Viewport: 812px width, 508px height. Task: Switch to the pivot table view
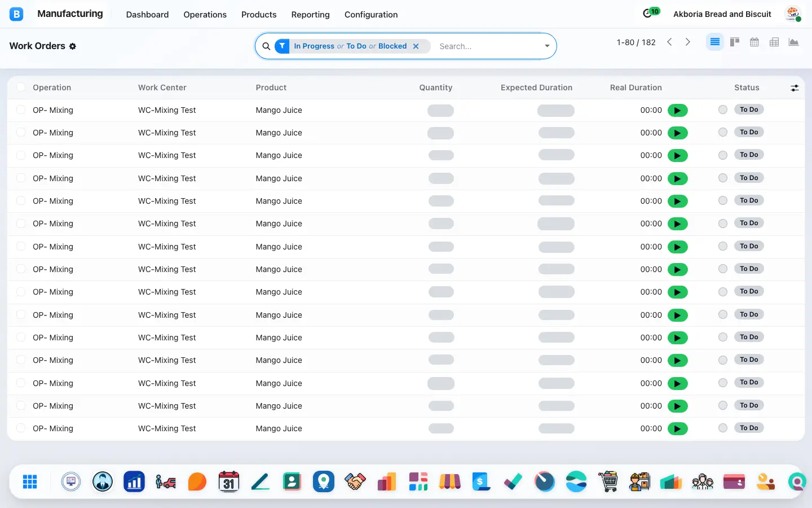click(x=774, y=42)
